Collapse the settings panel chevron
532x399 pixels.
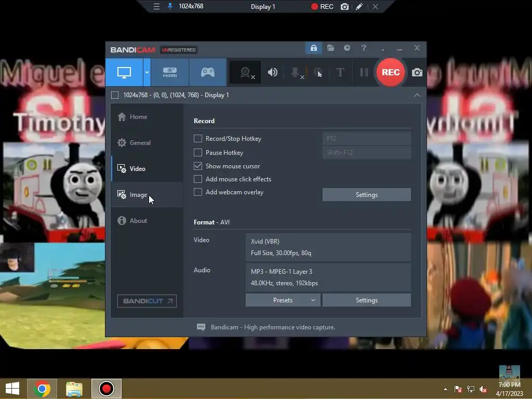(417, 96)
